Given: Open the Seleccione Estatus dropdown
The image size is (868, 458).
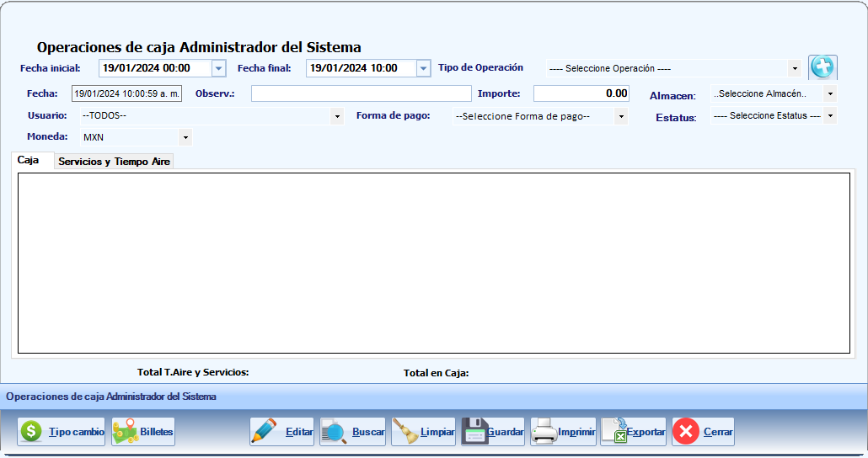Looking at the screenshot, I should (x=830, y=115).
